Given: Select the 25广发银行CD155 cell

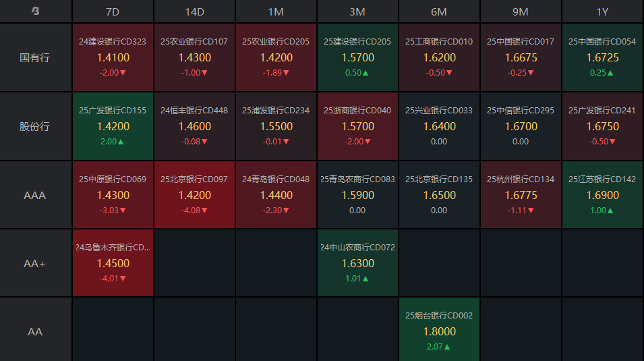Looking at the screenshot, I should [113, 126].
